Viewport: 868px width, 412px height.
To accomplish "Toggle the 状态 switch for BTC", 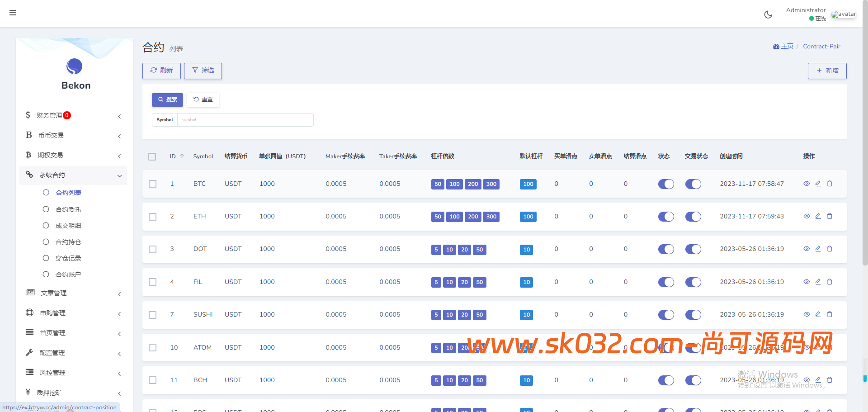I will [x=665, y=184].
